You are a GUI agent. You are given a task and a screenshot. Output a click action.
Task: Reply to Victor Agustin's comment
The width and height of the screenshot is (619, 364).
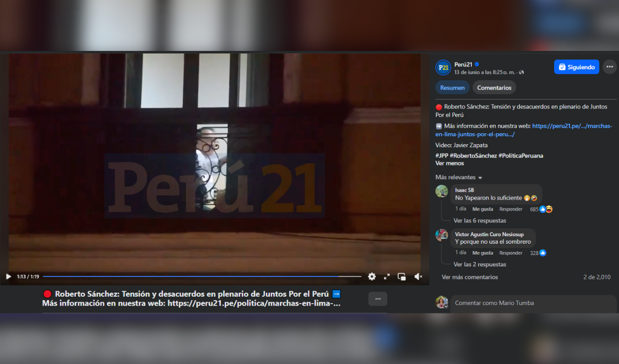coord(511,253)
